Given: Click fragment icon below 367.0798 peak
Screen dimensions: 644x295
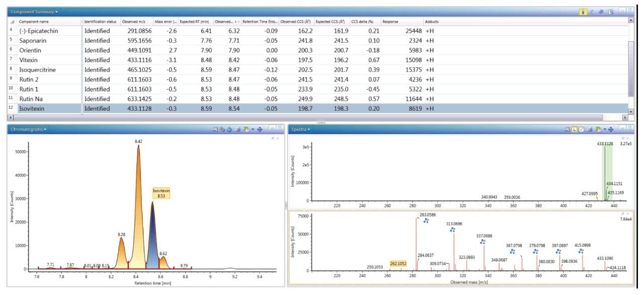Looking at the screenshot, I should point(512,251).
